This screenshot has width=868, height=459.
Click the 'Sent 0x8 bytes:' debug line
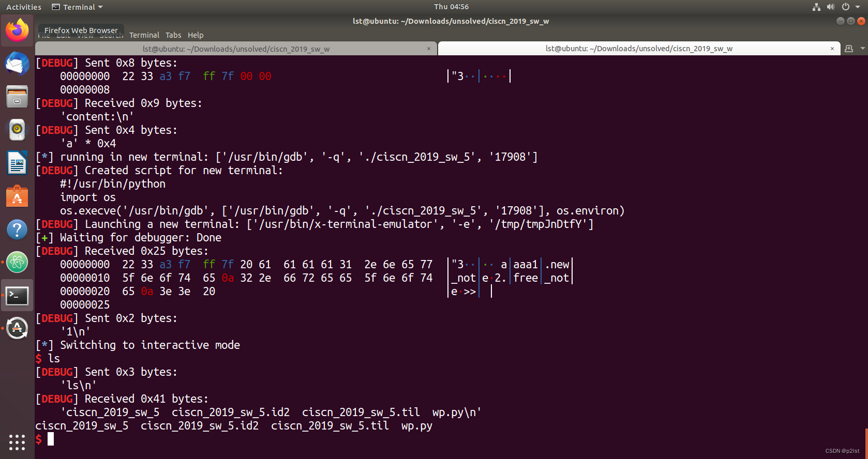coord(107,63)
